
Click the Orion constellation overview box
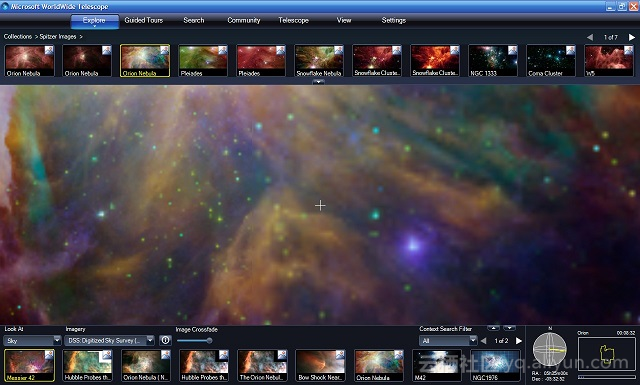coord(607,354)
